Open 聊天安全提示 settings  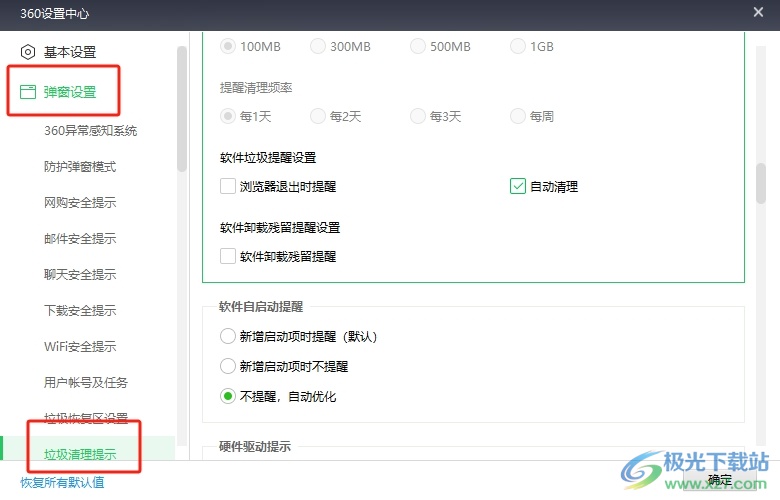click(80, 274)
